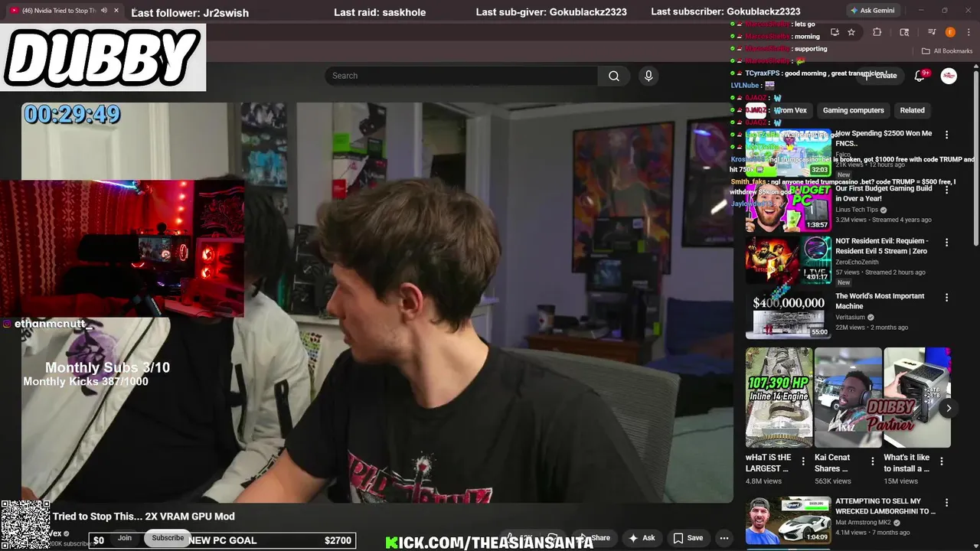Viewport: 980px width, 551px height.
Task: Open the YouTube account avatar menu
Action: coord(949,76)
